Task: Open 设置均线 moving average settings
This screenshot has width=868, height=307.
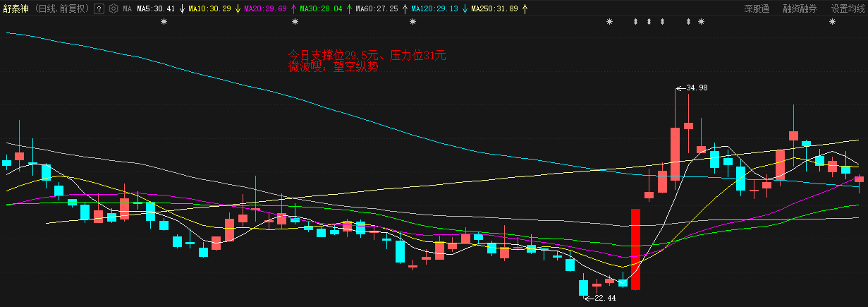Action: (847, 9)
